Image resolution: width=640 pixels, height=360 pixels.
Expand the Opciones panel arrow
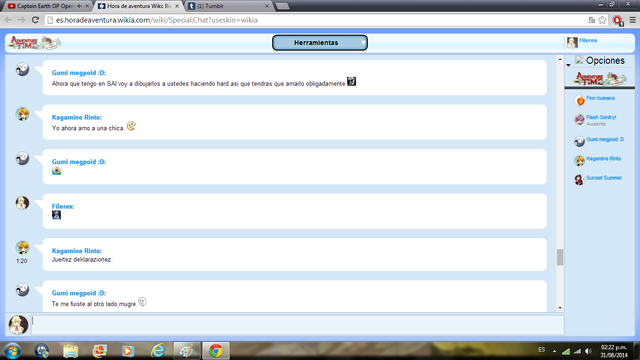coord(568,65)
